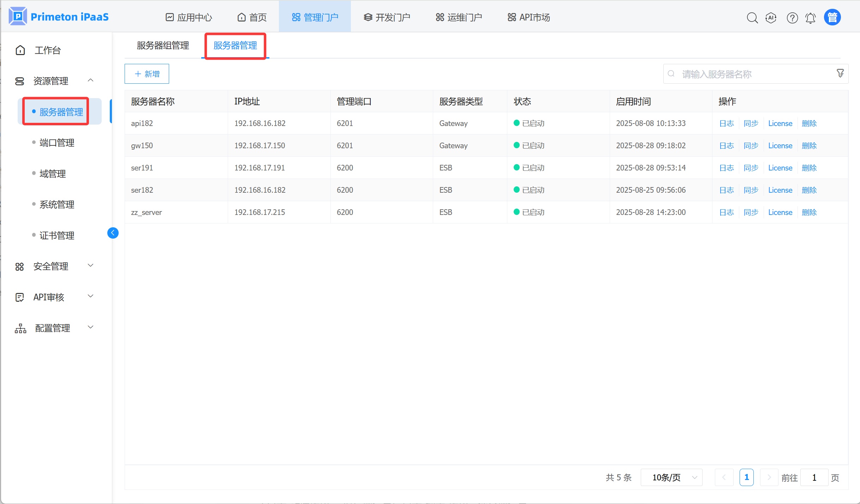
Task: Open the notifications bell icon
Action: pyautogui.click(x=810, y=18)
